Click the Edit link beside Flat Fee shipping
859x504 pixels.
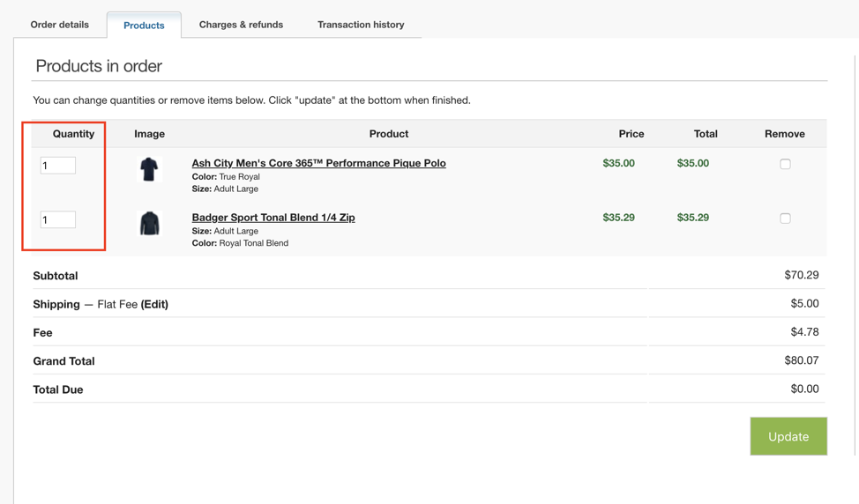[154, 304]
